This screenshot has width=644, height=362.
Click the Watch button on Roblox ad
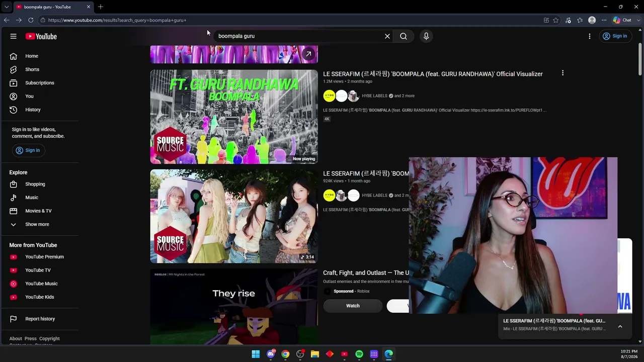coord(353,306)
